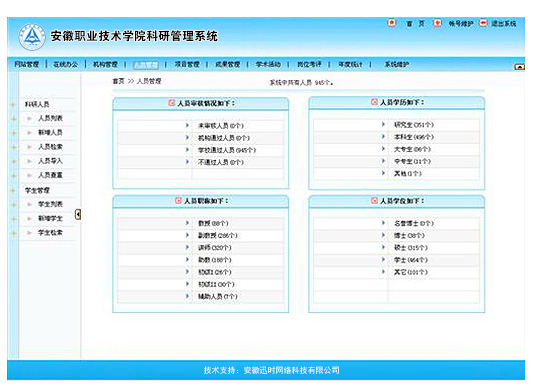Click the red icon in 人员职称如下 header
534x387 pixels.
(178, 200)
